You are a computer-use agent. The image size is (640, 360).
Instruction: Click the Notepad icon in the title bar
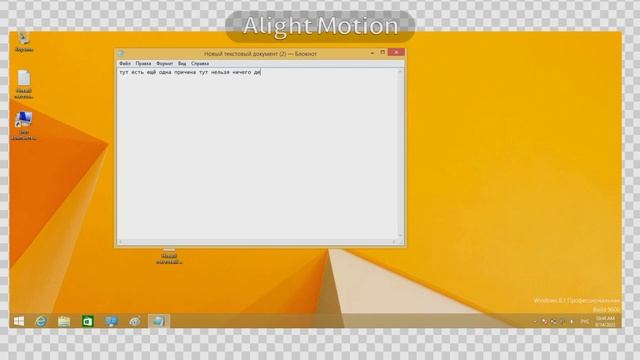(121, 53)
